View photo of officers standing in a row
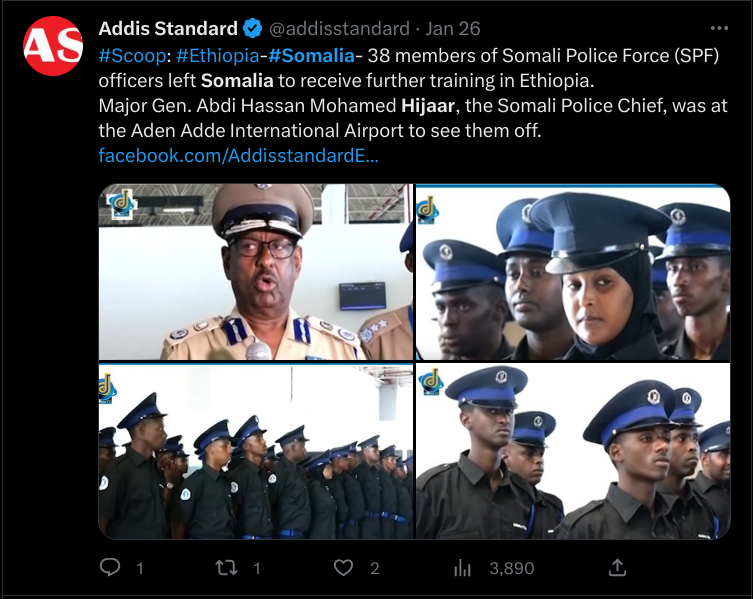 (x=255, y=452)
